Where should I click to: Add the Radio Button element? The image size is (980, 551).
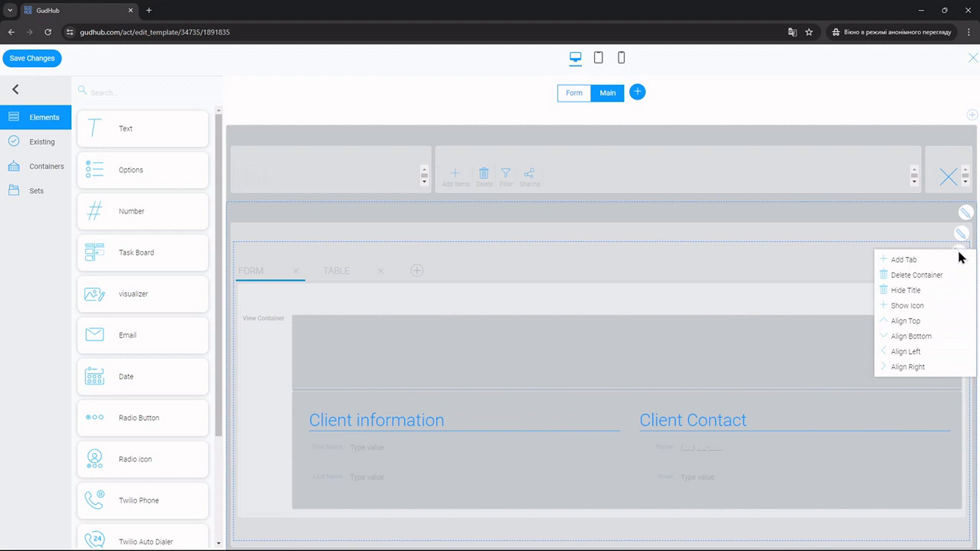click(x=143, y=418)
